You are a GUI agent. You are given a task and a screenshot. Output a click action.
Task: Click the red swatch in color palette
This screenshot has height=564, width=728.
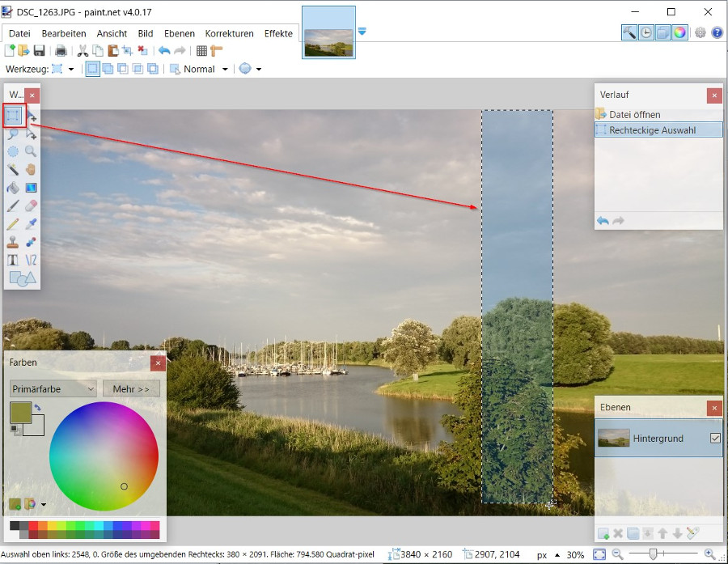pos(33,526)
